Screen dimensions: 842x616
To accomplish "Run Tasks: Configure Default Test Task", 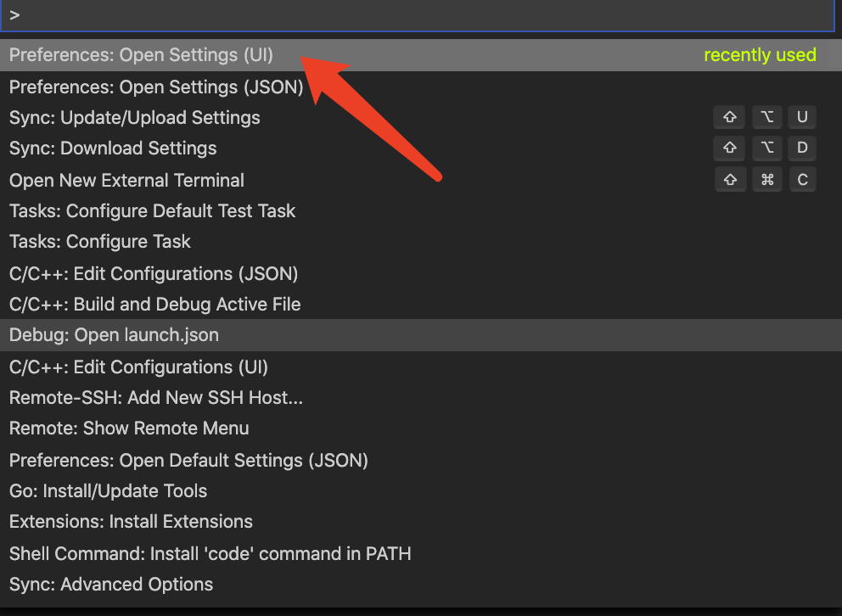I will click(421, 211).
